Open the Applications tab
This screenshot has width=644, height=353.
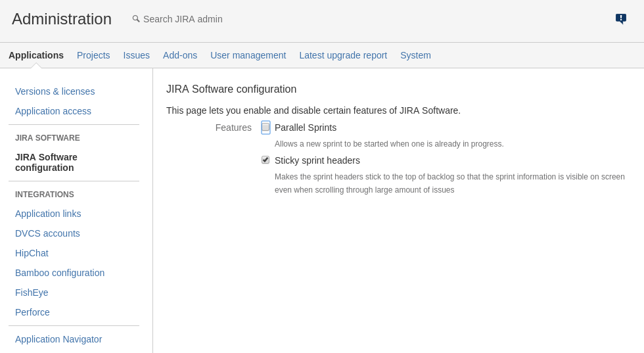(36, 55)
